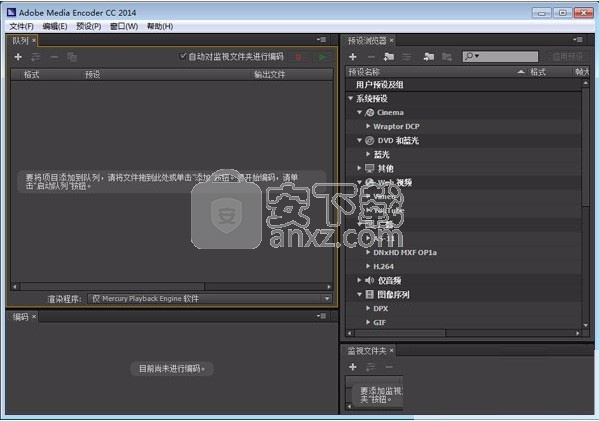This screenshot has height=421, width=599.
Task: Click the Apply Preset button
Action: (x=567, y=57)
